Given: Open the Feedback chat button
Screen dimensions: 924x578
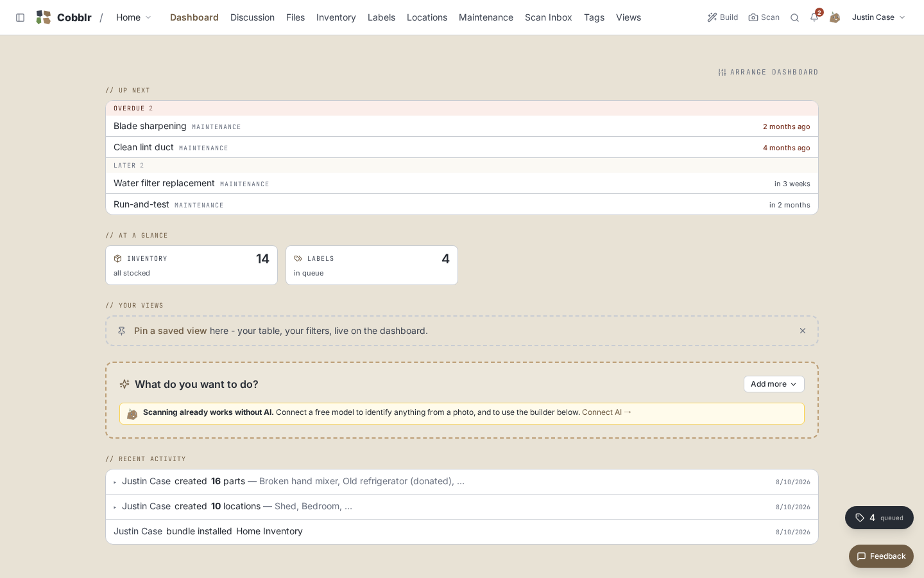Looking at the screenshot, I should point(881,556).
